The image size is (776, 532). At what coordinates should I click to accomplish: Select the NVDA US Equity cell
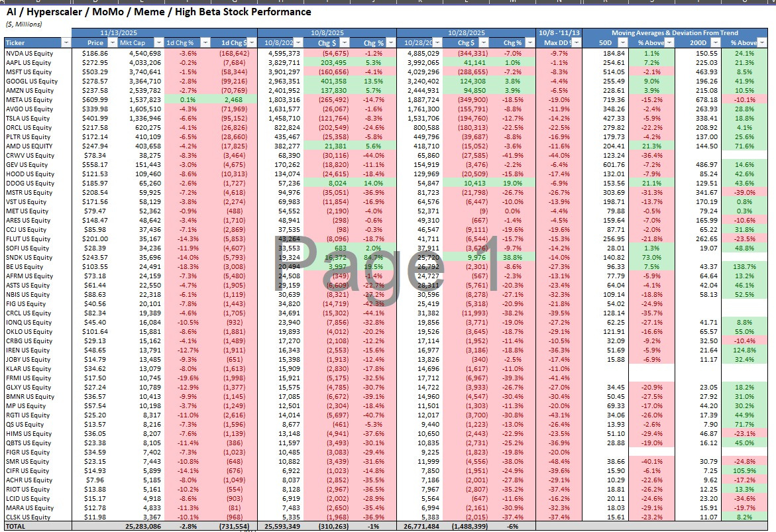(38, 54)
